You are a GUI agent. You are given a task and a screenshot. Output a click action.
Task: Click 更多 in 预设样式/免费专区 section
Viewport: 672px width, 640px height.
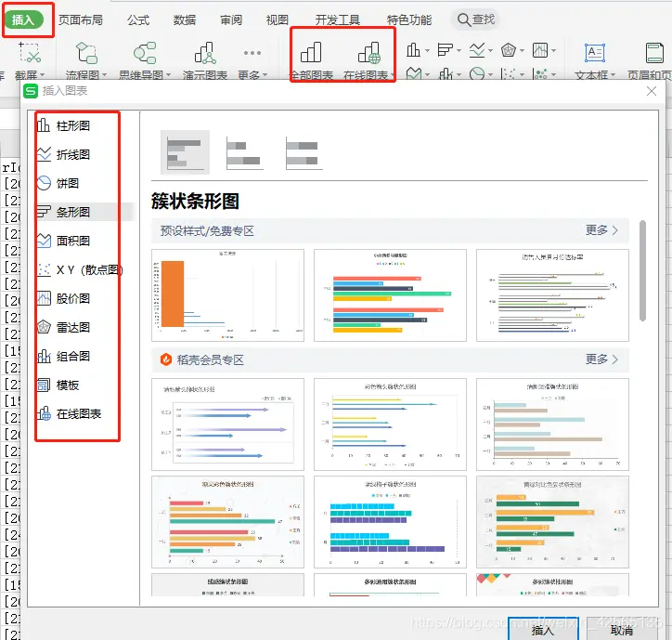click(601, 230)
